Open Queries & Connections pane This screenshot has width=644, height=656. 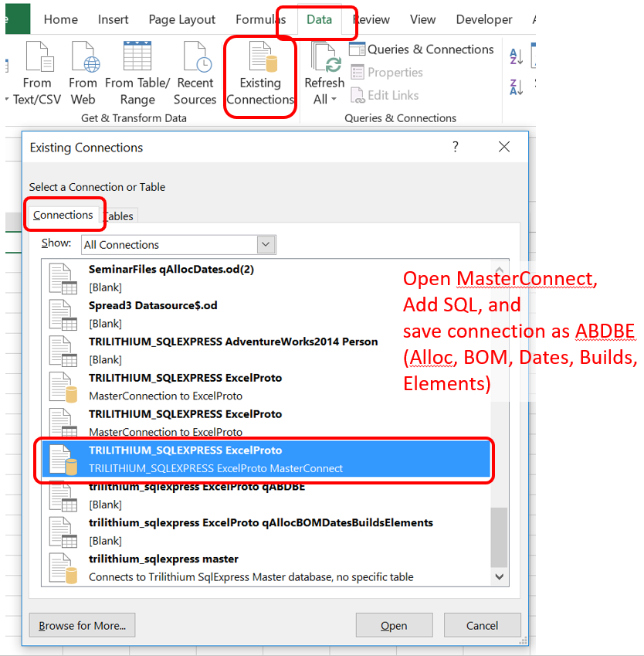[422, 49]
